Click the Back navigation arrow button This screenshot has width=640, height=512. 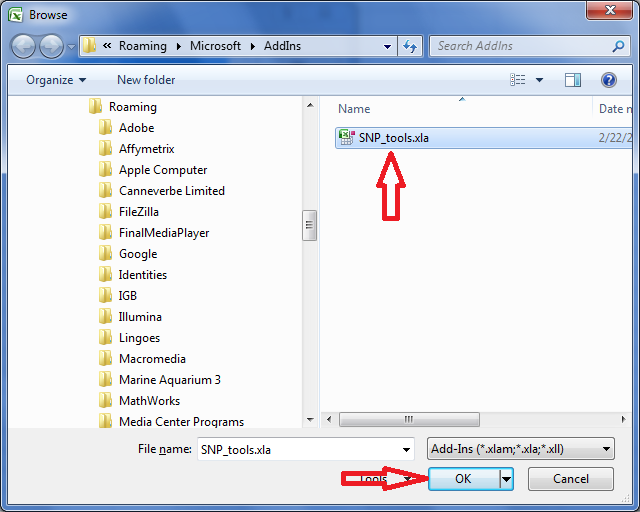point(23,47)
